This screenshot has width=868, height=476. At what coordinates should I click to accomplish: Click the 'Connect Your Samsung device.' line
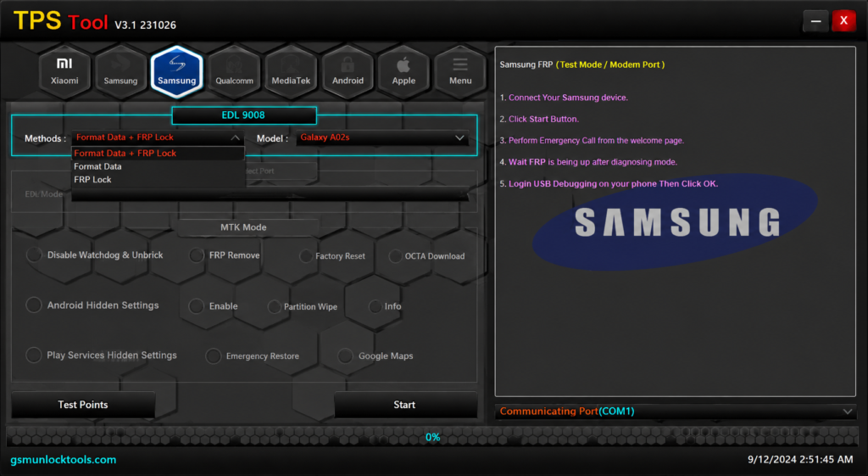tap(564, 98)
